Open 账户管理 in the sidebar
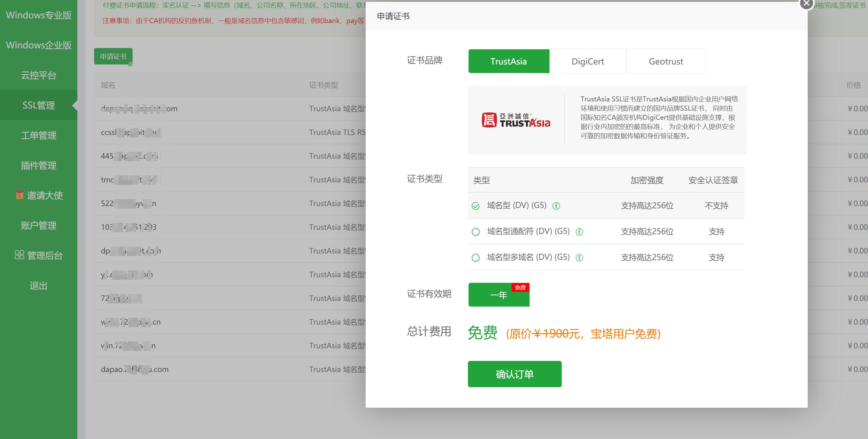The height and width of the screenshot is (439, 868). click(x=39, y=225)
